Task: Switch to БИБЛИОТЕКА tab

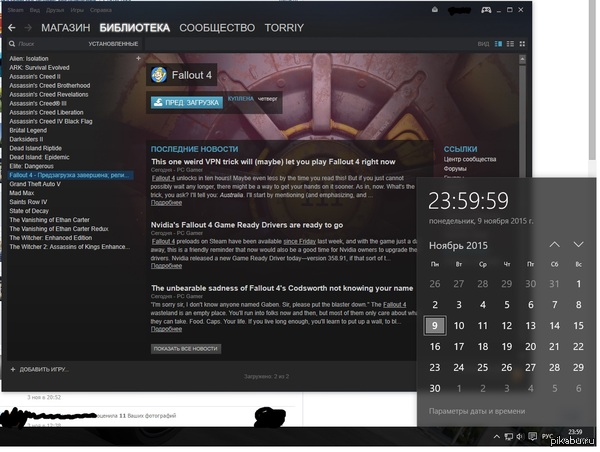Action: tap(135, 28)
